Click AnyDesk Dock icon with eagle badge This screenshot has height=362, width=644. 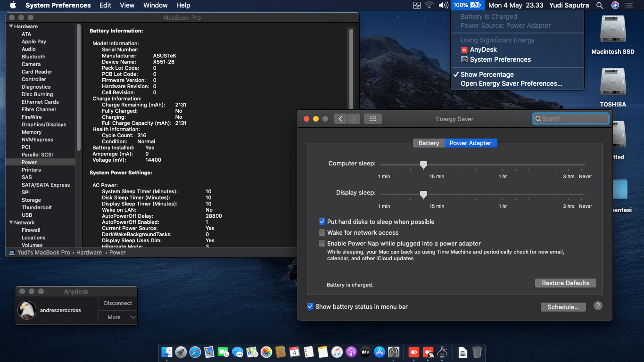tap(428, 352)
